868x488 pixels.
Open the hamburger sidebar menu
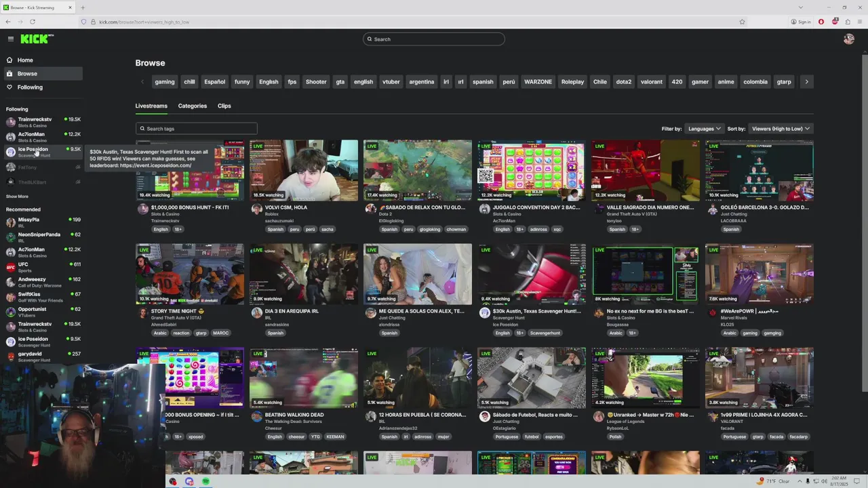click(10, 39)
